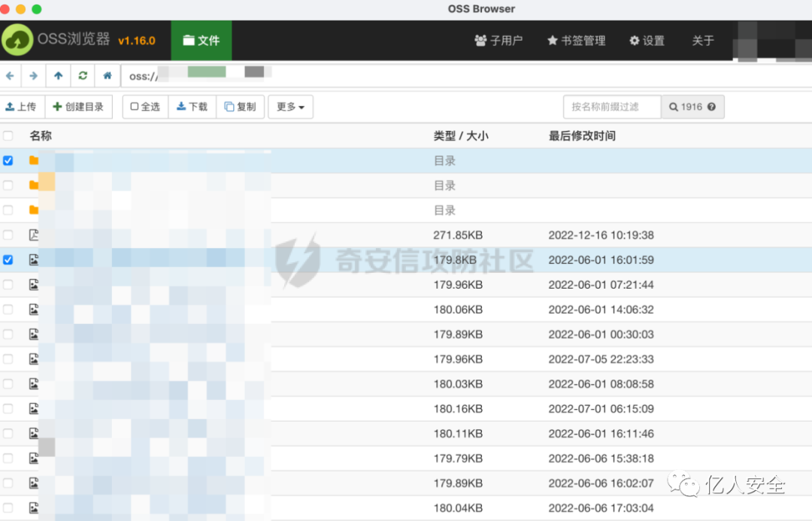Click the timestamp 2022-06-01 07:21:44
Viewport: 812px width, 521px height.
(601, 284)
